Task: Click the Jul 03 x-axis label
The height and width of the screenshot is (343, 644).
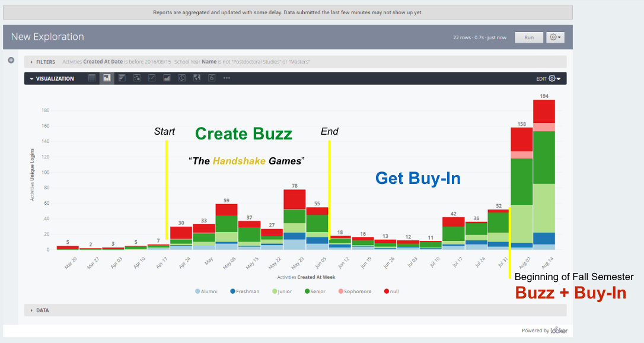Action: point(411,263)
